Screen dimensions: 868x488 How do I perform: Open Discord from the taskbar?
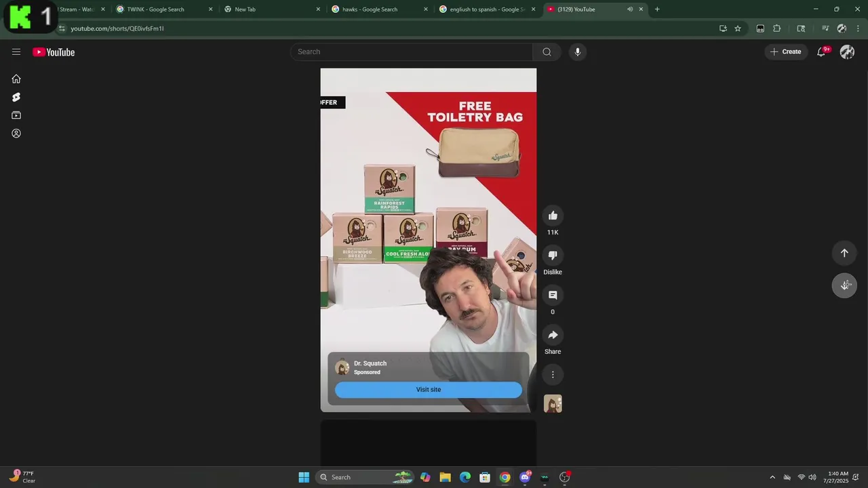[x=525, y=477]
